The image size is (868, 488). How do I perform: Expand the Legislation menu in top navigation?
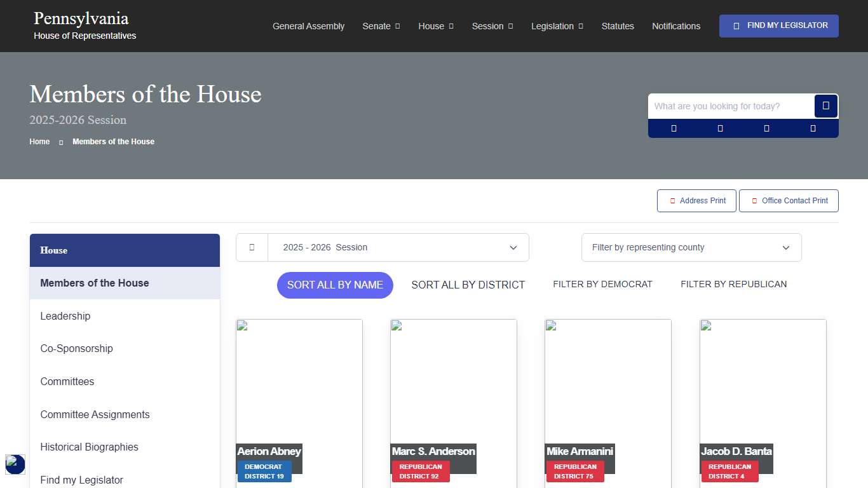tap(557, 26)
